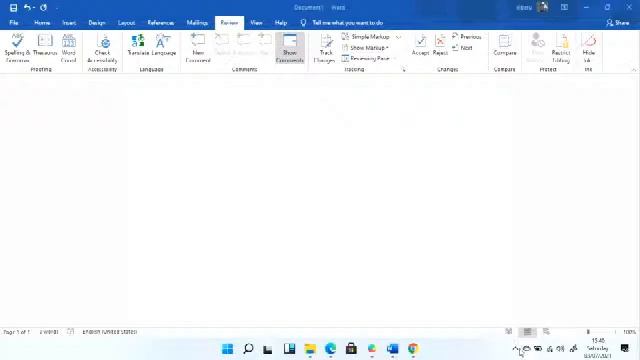Run Check Accessibility
Viewport: 640px width, 360px height.
click(102, 48)
